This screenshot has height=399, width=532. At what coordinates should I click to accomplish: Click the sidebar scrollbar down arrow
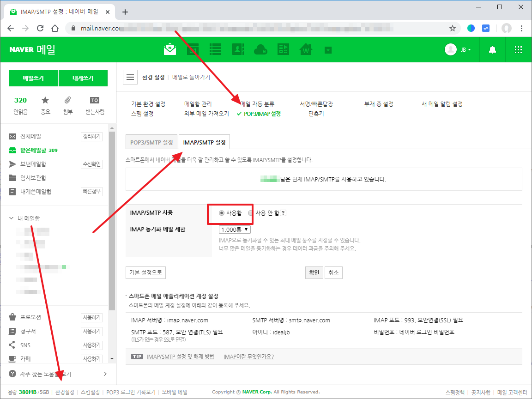click(x=112, y=359)
